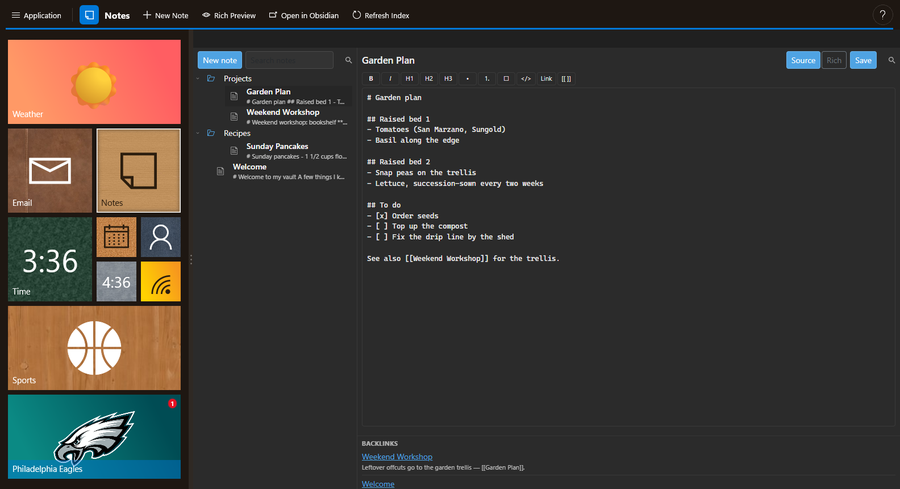This screenshot has height=489, width=900.
Task: Open the contacts person tile
Action: pyautogui.click(x=161, y=237)
